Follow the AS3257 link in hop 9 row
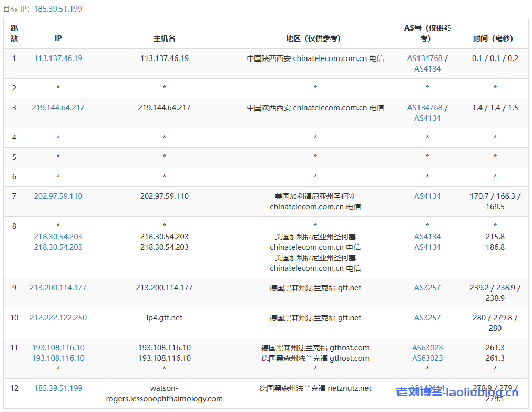The height and width of the screenshot is (412, 532). [x=427, y=288]
